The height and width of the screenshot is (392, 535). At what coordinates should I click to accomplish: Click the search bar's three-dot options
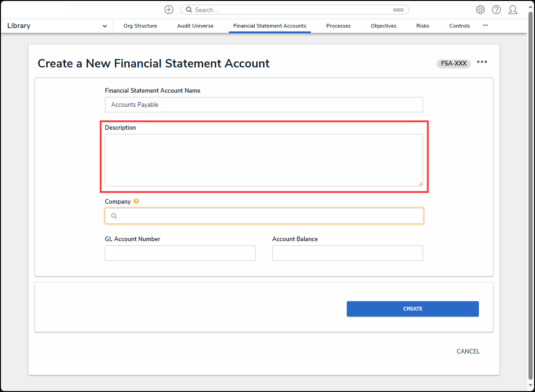tap(398, 10)
